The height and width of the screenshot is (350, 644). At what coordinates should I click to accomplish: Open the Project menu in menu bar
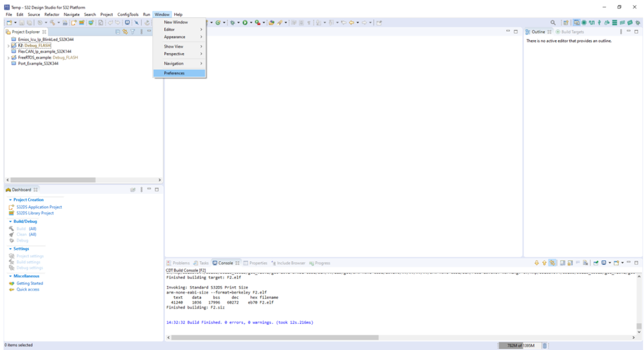(x=106, y=14)
